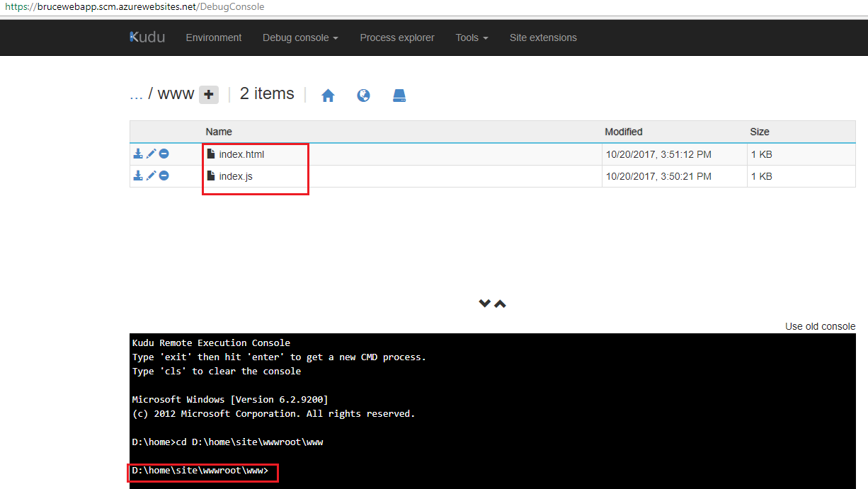Open the Environment page
Viewport: 868px width, 489px height.
pyautogui.click(x=214, y=38)
